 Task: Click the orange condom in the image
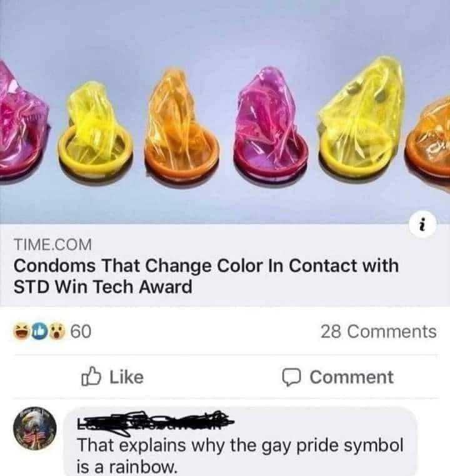coord(182,124)
